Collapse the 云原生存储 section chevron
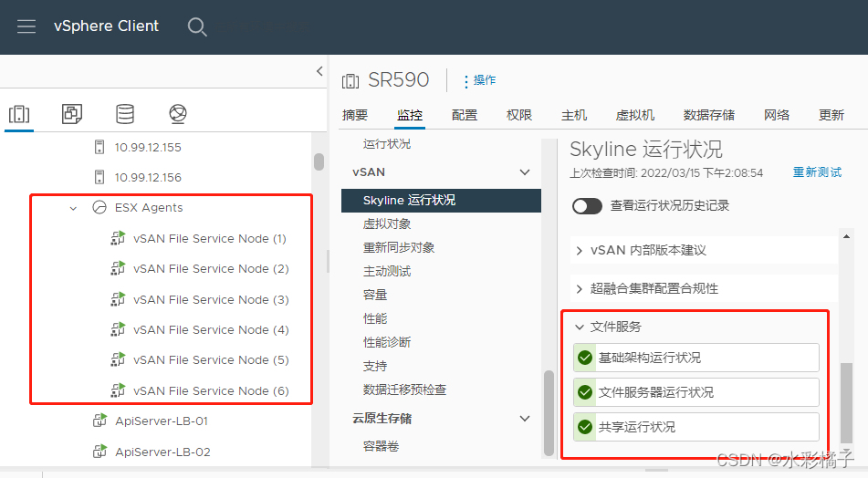 (x=525, y=418)
